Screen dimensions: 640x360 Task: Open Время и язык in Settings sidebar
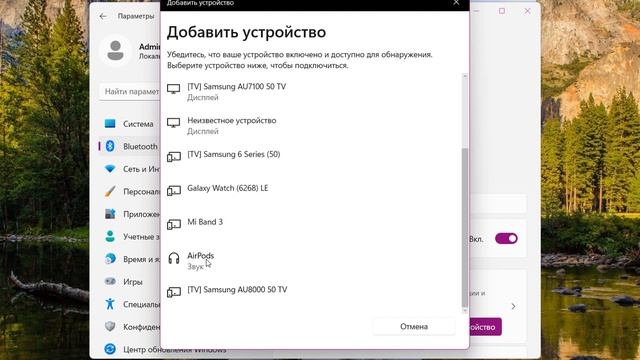click(129, 259)
